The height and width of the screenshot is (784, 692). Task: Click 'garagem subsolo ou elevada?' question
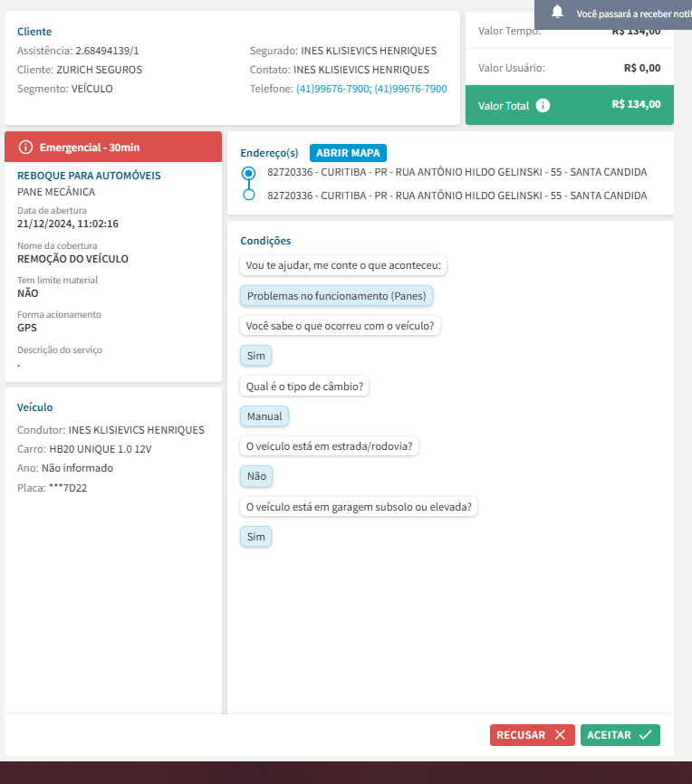click(359, 507)
